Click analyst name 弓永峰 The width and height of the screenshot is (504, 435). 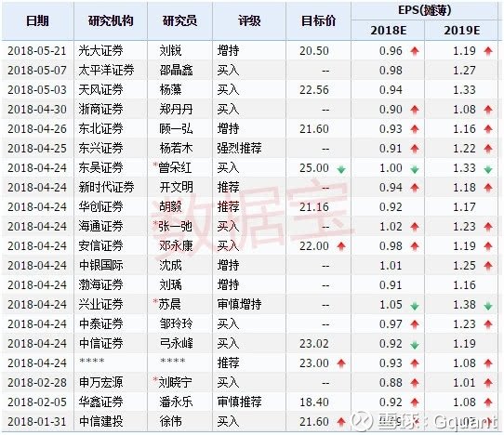176,343
